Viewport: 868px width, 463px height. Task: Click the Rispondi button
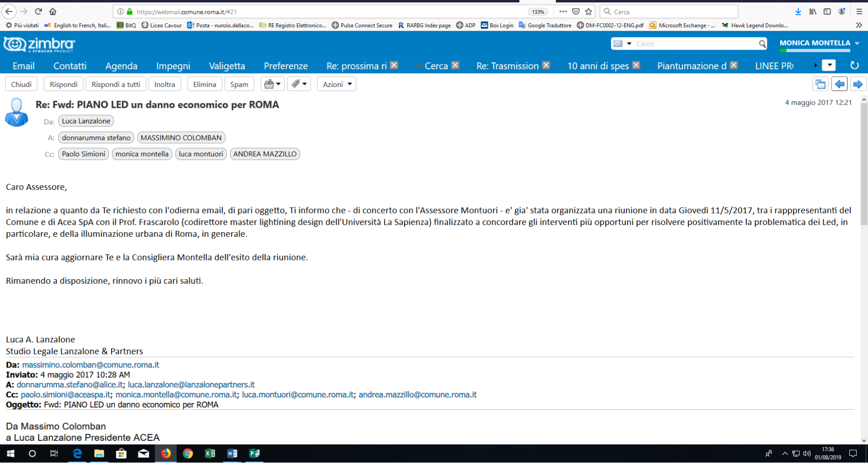(x=63, y=84)
